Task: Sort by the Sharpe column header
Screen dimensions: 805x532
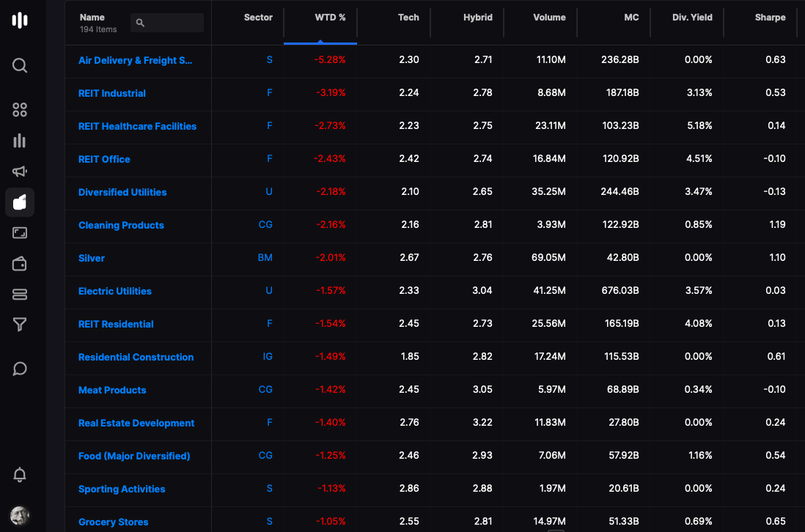Action: click(x=770, y=18)
